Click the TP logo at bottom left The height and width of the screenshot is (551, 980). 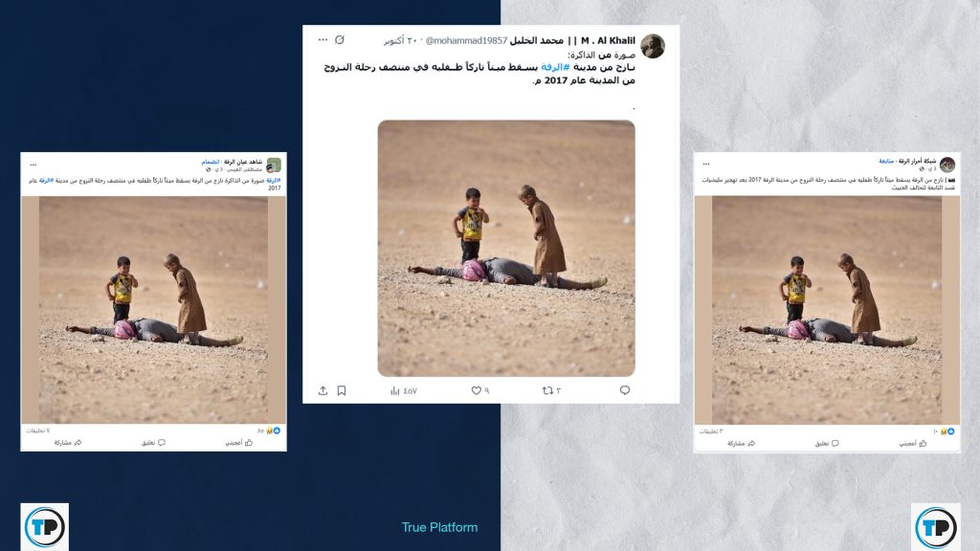[44, 527]
